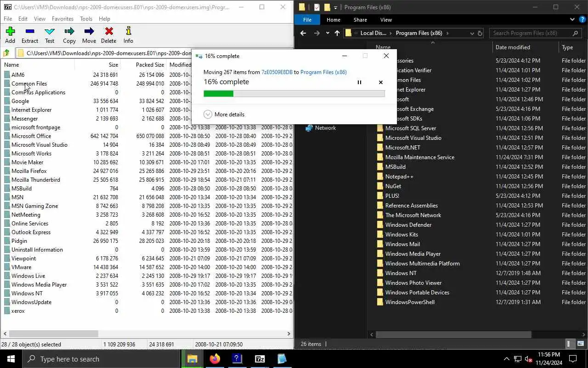The width and height of the screenshot is (588, 368).
Task: Select Microsoft Office folder in 7-Zip
Action: point(31,136)
